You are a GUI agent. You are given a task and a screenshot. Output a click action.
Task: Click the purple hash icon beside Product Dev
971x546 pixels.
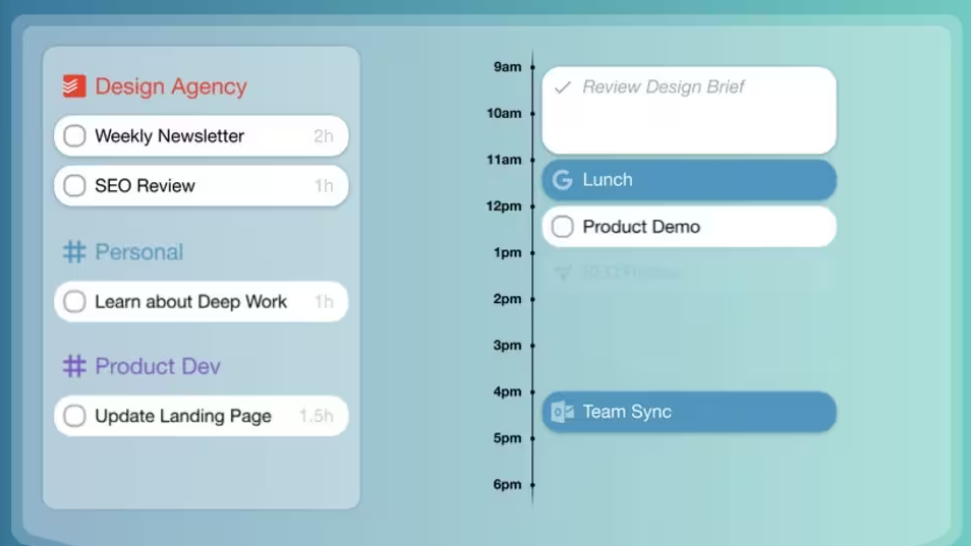point(74,366)
